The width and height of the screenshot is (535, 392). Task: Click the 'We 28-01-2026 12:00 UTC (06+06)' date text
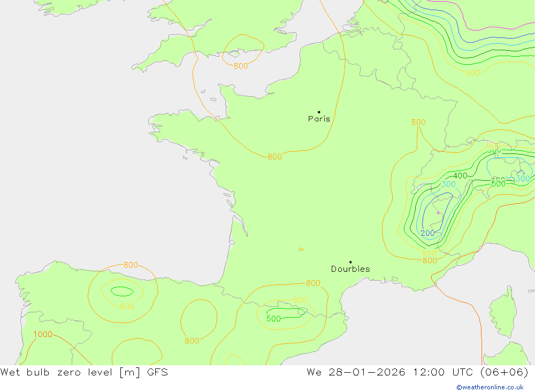418,372
